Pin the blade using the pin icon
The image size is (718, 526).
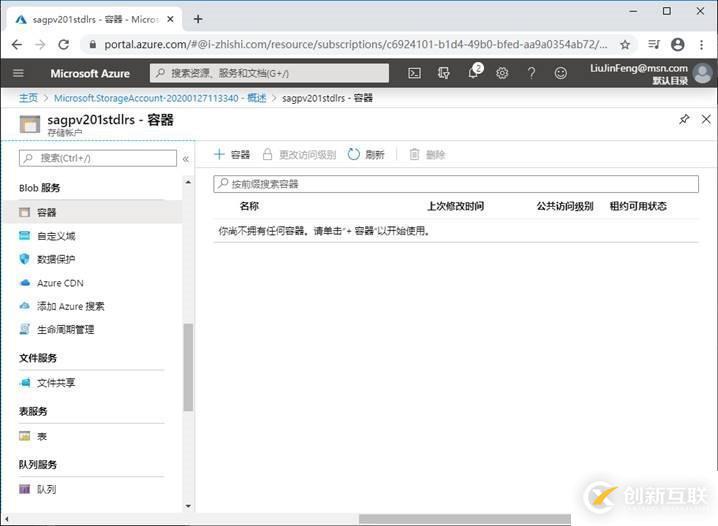684,120
